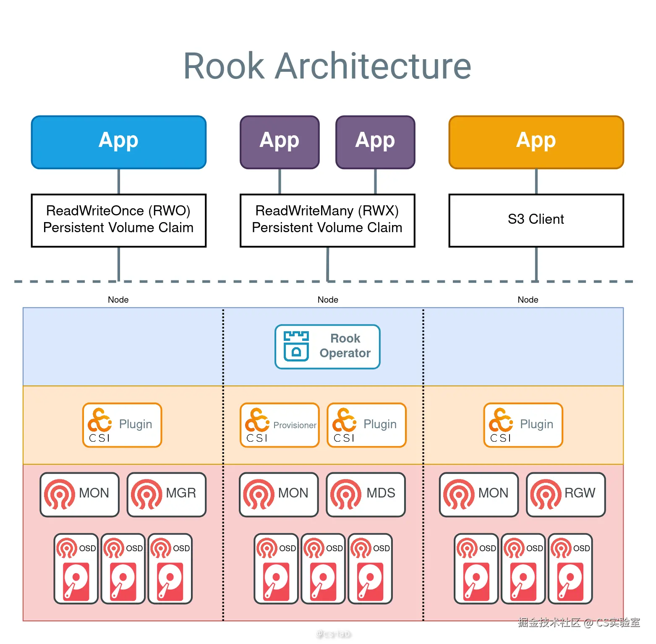656x644 pixels.
Task: Click the "MON" text beside the RGW box
Action: (493, 493)
